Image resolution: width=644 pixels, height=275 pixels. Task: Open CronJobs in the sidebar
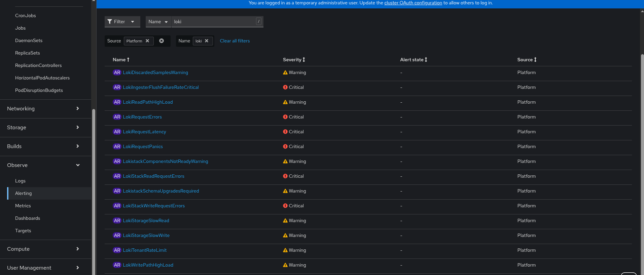pyautogui.click(x=26, y=15)
